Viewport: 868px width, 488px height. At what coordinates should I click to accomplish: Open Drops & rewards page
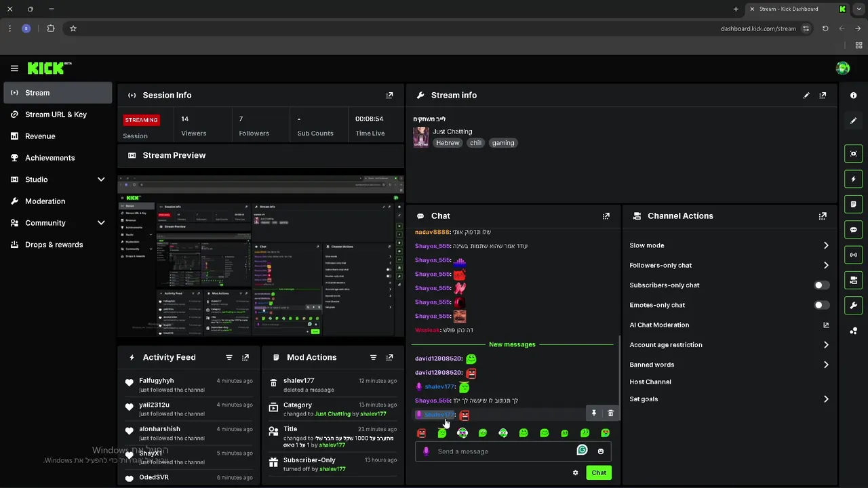(58, 245)
